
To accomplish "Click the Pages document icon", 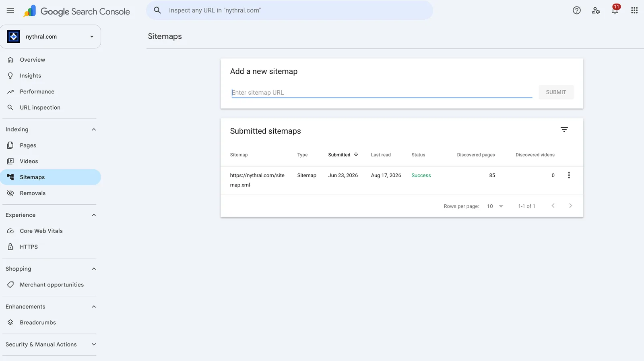I will [10, 145].
